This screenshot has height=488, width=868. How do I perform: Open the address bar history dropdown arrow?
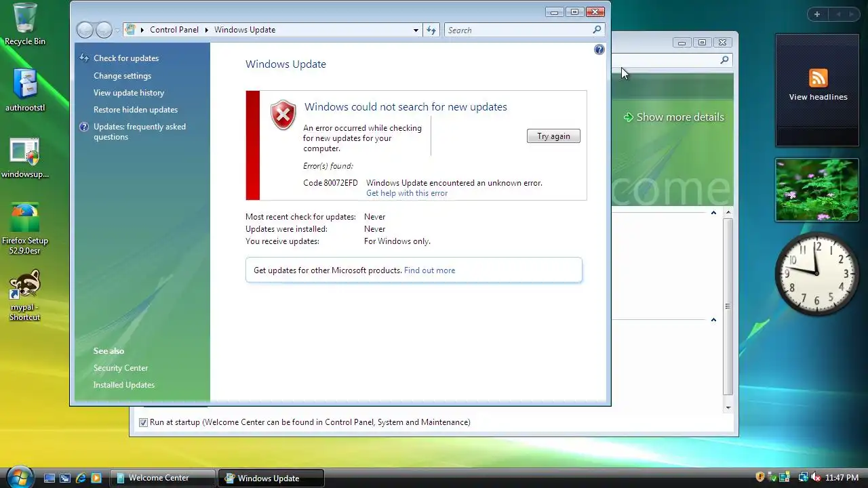point(416,30)
